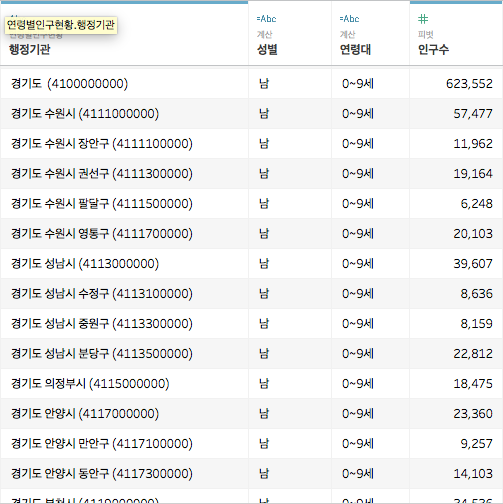Image resolution: width=503 pixels, height=504 pixels.
Task: Click 0~9세 in the 수원시 팔달구 row
Action: 358,204
